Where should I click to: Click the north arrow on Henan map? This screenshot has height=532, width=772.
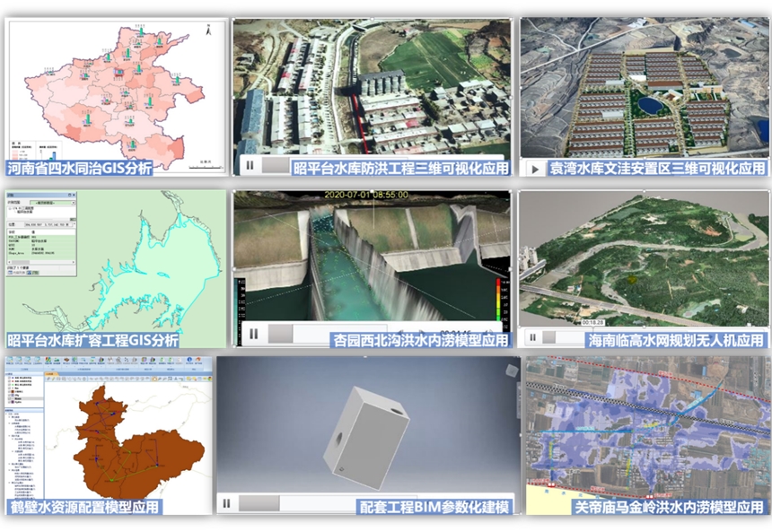coord(208,31)
